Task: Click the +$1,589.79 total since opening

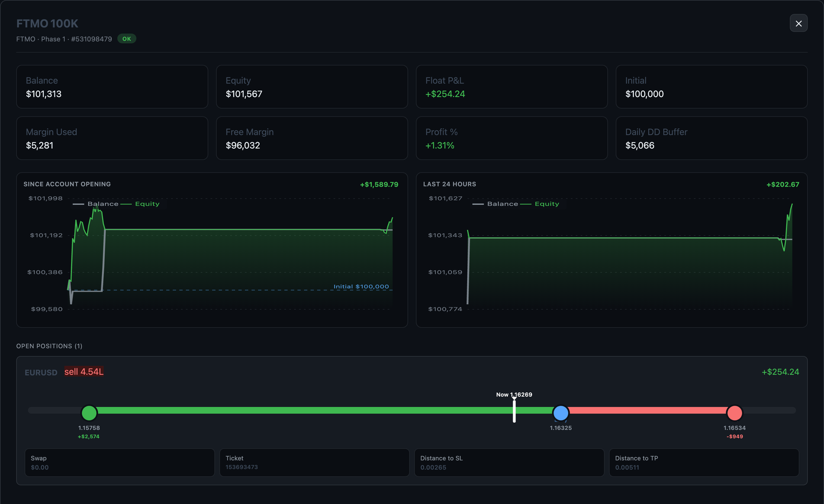Action: (379, 184)
